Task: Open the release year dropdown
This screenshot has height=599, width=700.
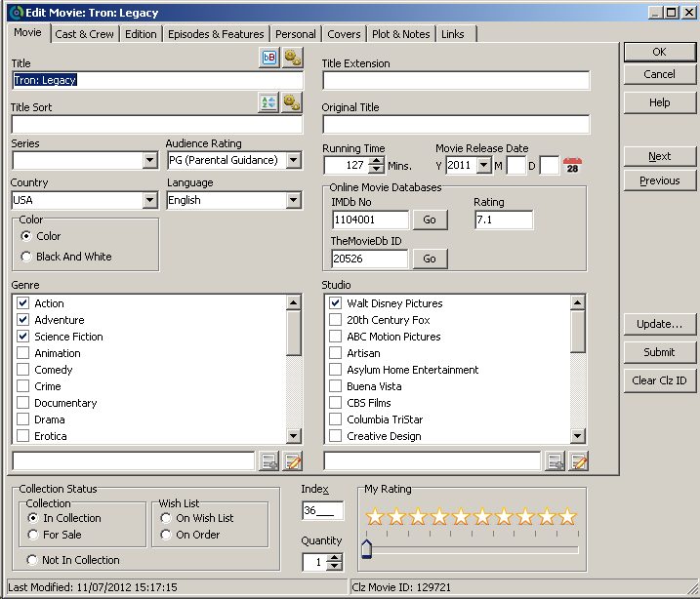Action: 483,166
